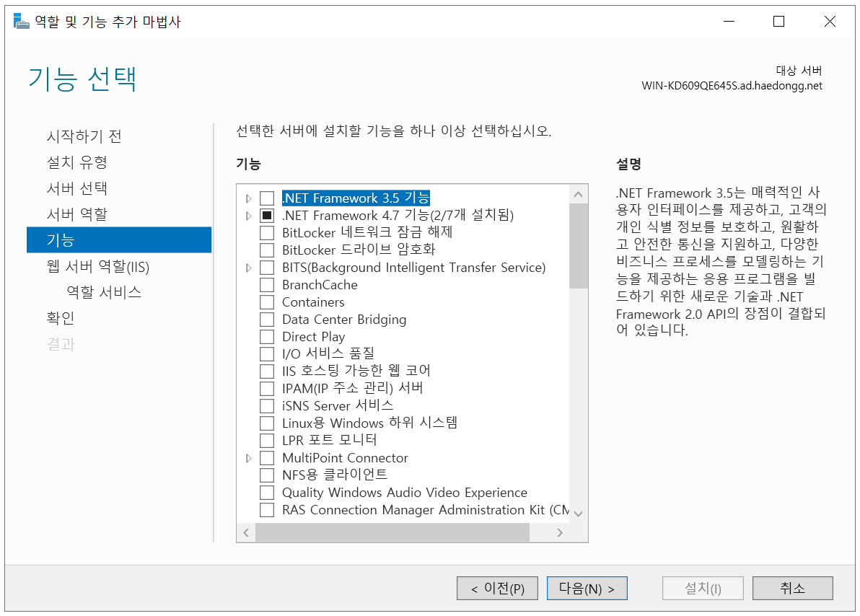Screen dimensions: 860x616
Task: Select 서버 선택 step
Action: [x=76, y=188]
